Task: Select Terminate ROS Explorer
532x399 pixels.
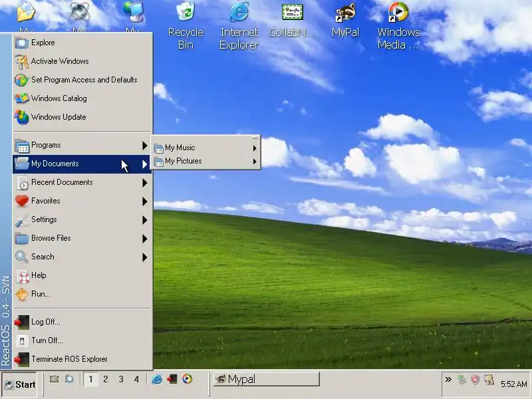Action: pyautogui.click(x=82, y=359)
